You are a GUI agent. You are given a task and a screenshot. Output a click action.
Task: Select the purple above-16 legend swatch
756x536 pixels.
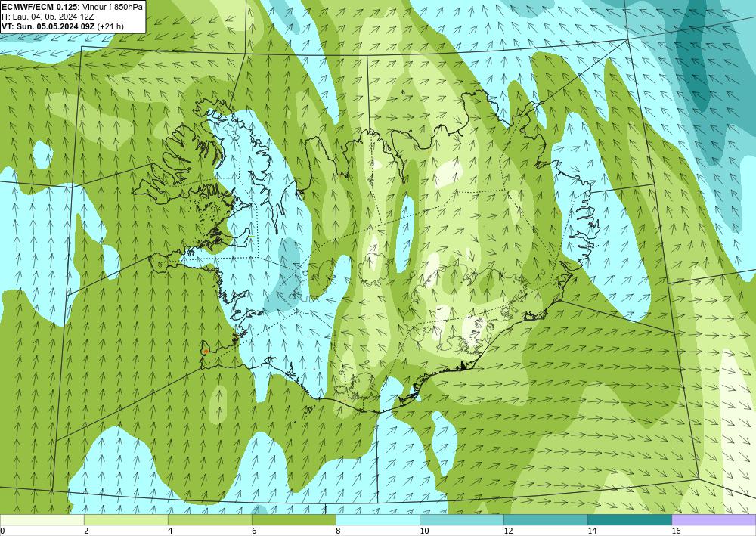[x=714, y=519]
